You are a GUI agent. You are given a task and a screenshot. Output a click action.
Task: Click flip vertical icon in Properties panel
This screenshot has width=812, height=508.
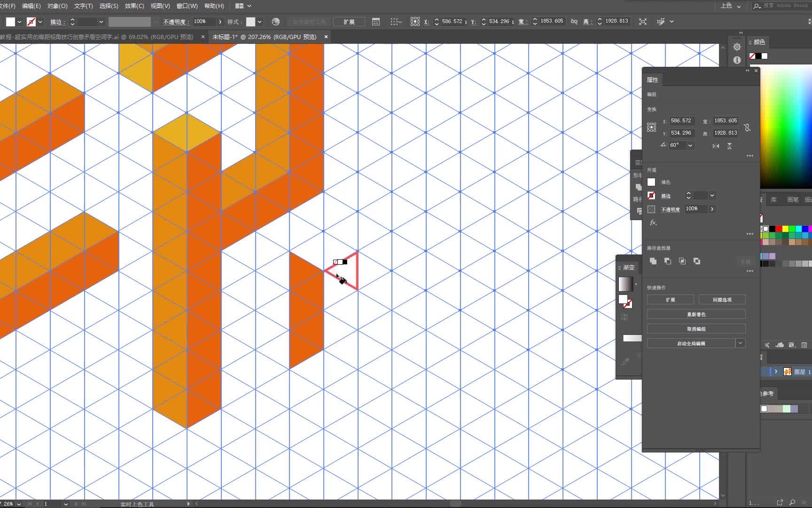pos(729,146)
